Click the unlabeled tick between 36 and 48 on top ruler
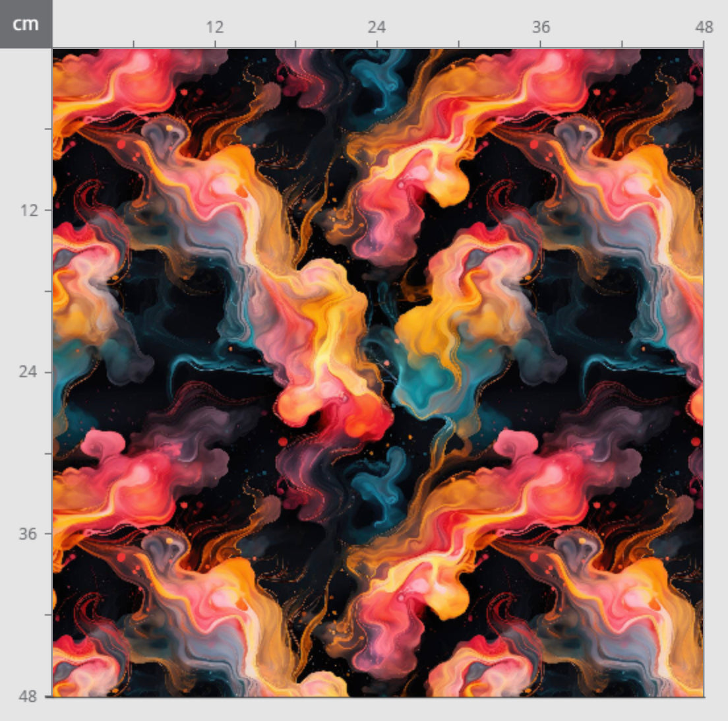 (622, 44)
